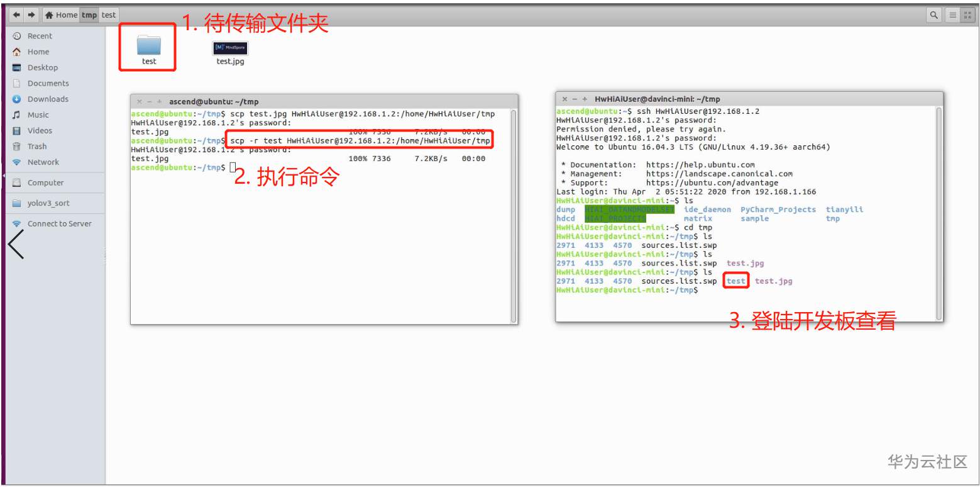This screenshot has width=980, height=487.
Task: Select the tmp path bar segment
Action: click(x=89, y=14)
